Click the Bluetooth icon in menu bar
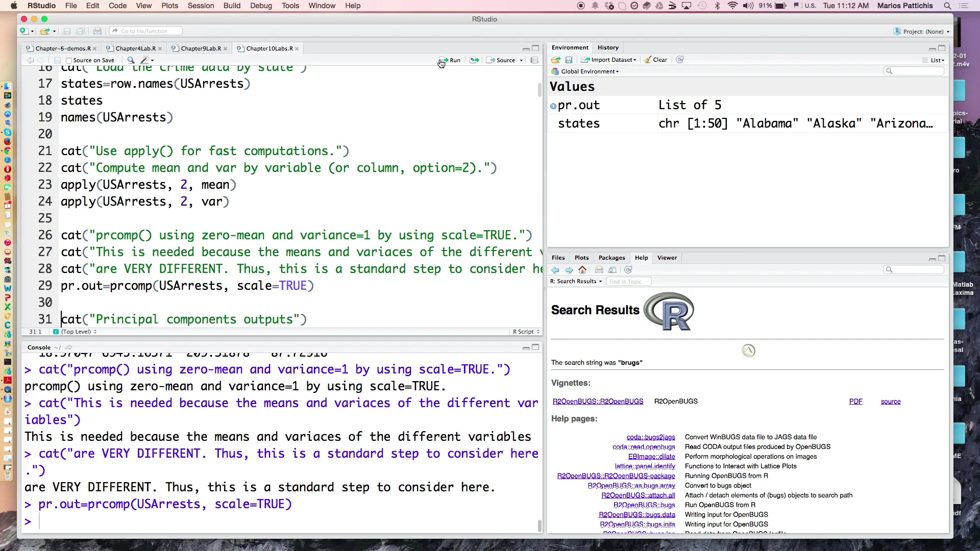 click(717, 6)
